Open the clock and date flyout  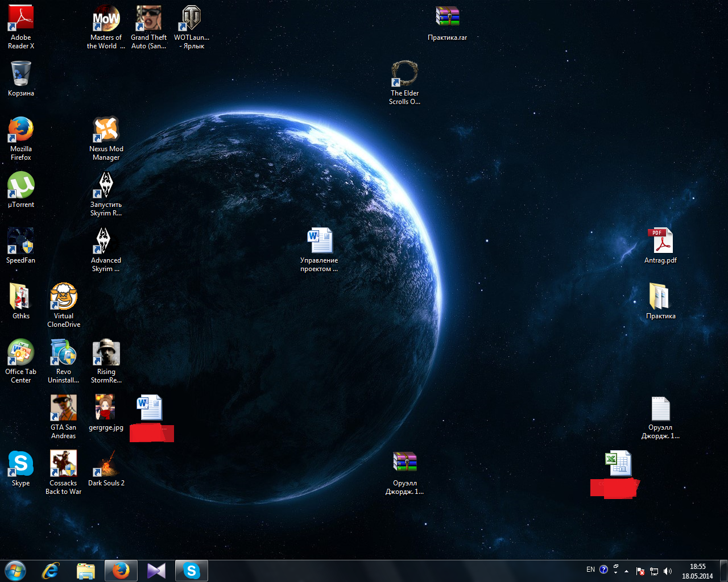point(697,571)
